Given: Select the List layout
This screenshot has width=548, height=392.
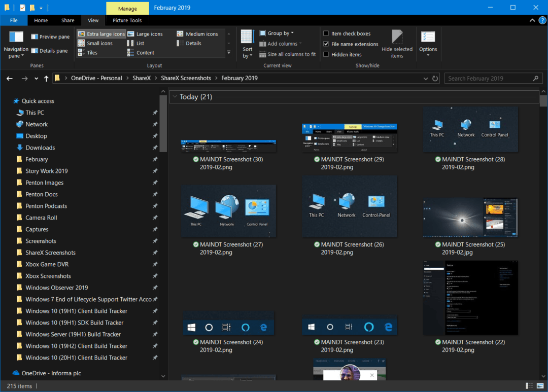Looking at the screenshot, I should 140,43.
